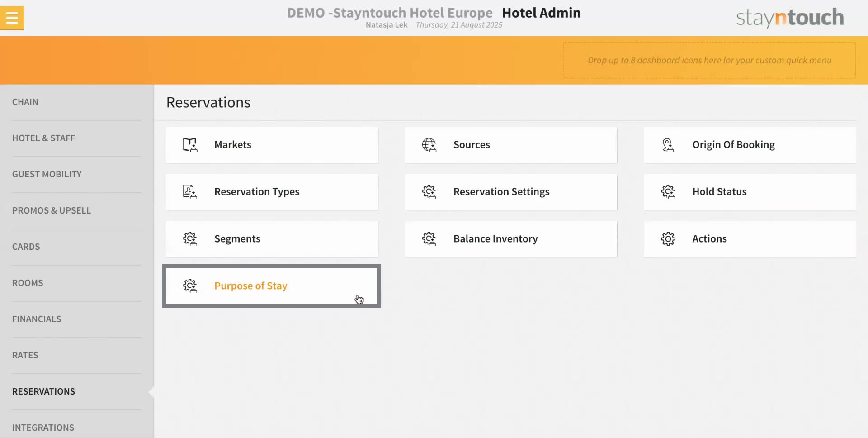The height and width of the screenshot is (438, 868).
Task: Click the Markets card icon
Action: pos(190,145)
